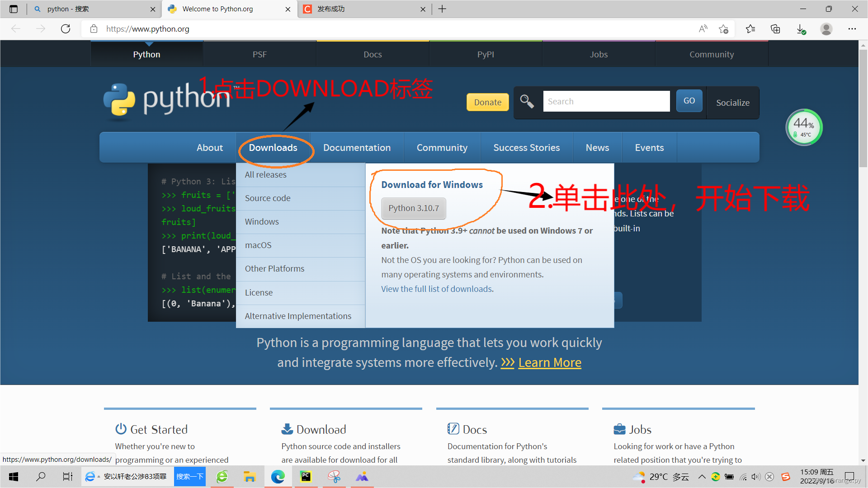Click the Python 3.10.7 download button
The height and width of the screenshot is (488, 868).
(413, 208)
